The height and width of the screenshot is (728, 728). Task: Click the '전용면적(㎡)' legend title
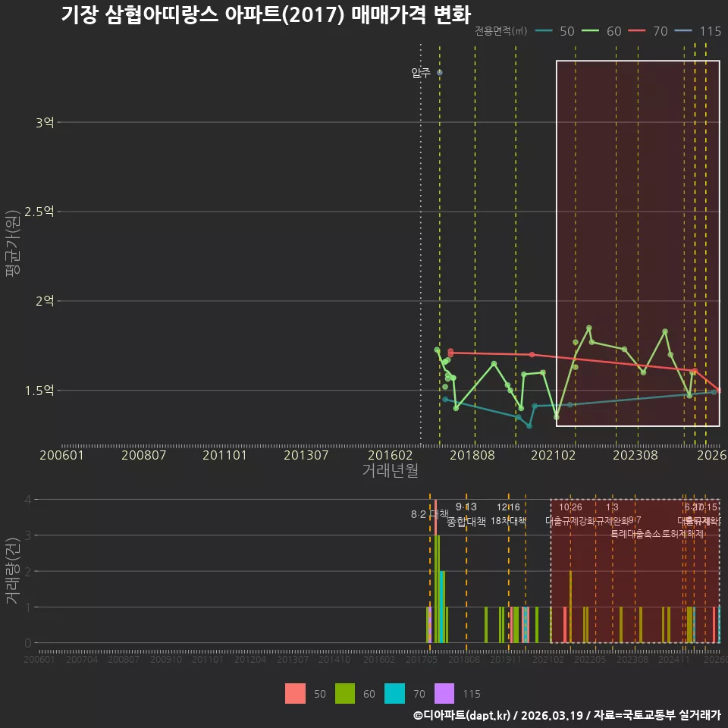click(501, 31)
